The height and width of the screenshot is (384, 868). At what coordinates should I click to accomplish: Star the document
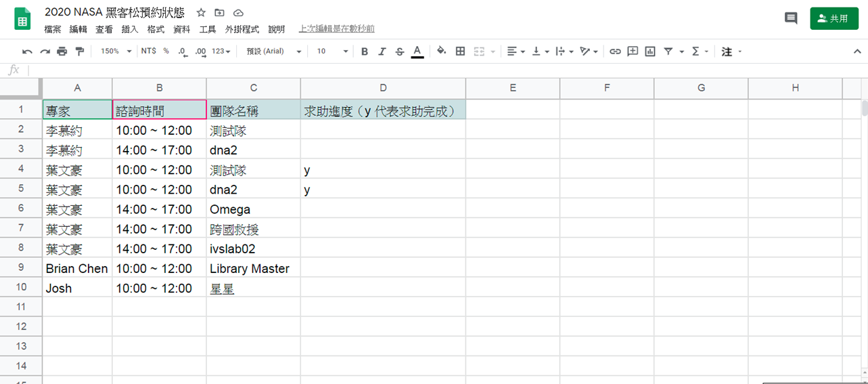click(201, 13)
